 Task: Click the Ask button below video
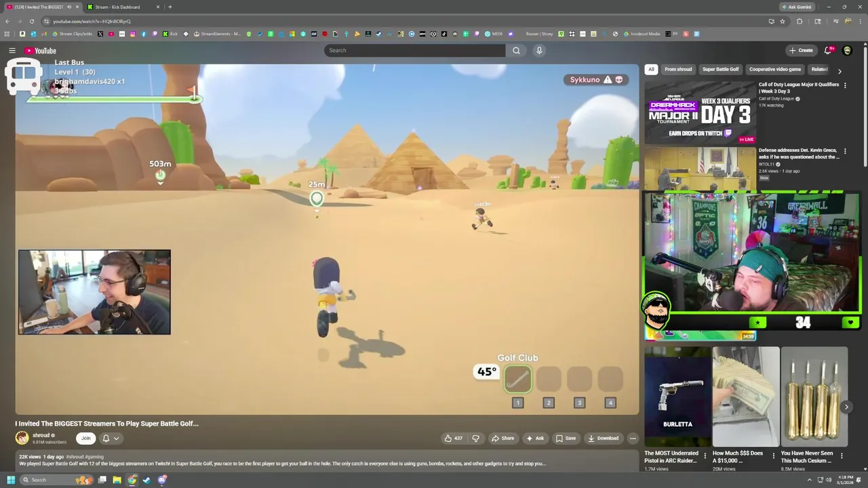(535, 439)
